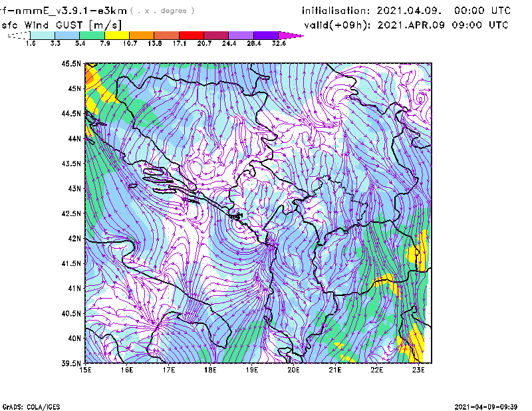Screen dimensions: 532x411
Task: Click the '39.5N' latitude label
Action: [x=71, y=364]
